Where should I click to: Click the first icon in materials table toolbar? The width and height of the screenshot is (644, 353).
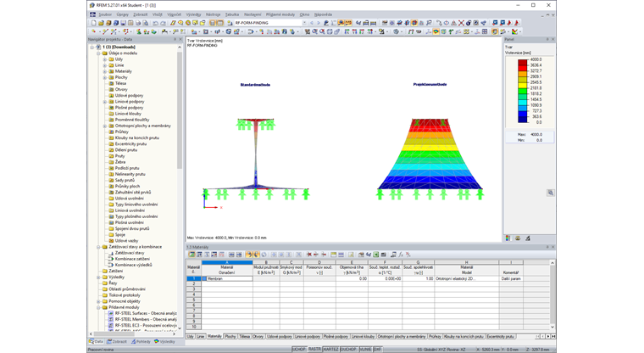tap(192, 255)
